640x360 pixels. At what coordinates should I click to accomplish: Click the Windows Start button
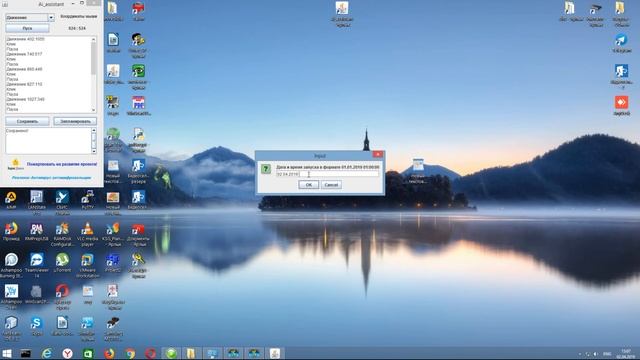pyautogui.click(x=7, y=353)
